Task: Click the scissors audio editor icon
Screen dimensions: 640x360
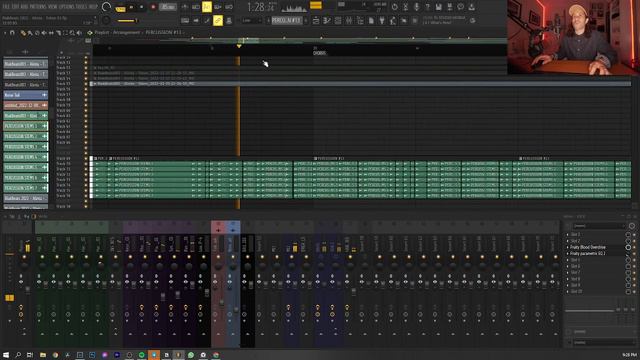Action: [x=406, y=7]
